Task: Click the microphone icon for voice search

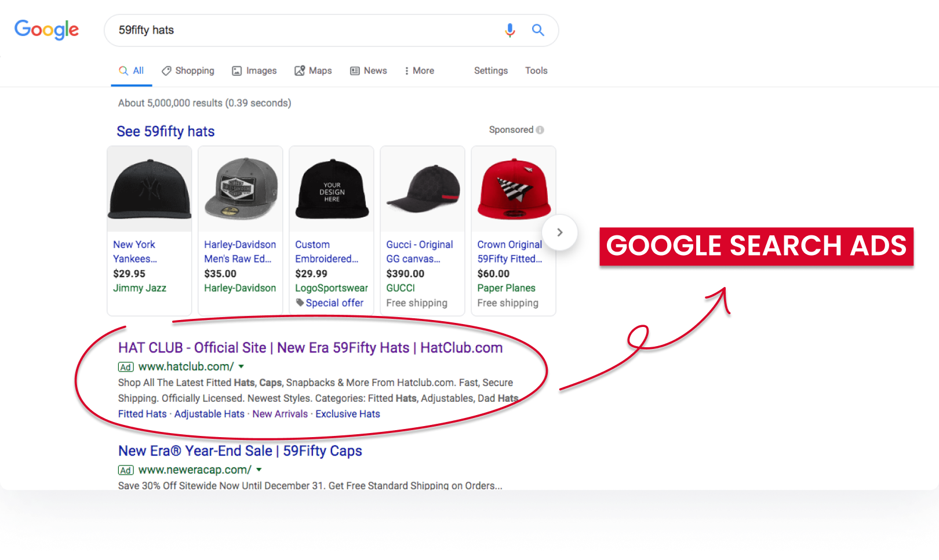Action: click(510, 30)
